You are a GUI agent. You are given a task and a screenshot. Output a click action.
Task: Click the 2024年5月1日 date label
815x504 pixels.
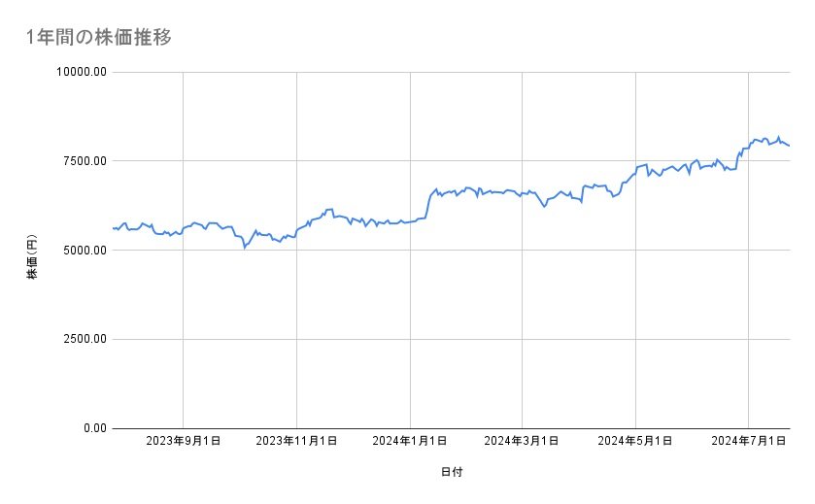(635, 441)
